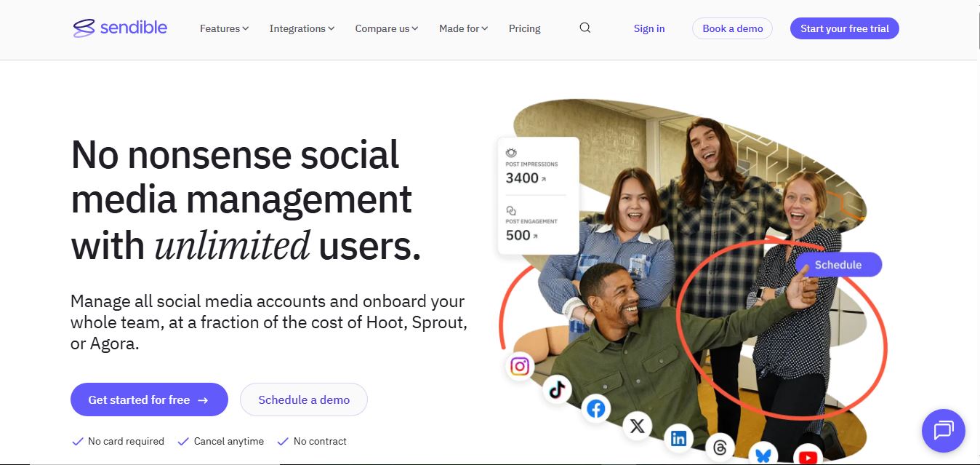The height and width of the screenshot is (465, 980).
Task: Click the No contract text
Action: (320, 441)
